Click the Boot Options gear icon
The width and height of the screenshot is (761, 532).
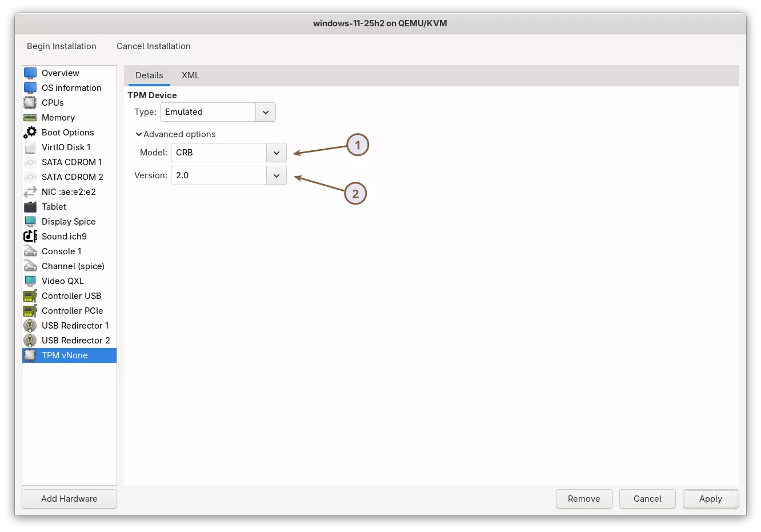click(x=30, y=133)
